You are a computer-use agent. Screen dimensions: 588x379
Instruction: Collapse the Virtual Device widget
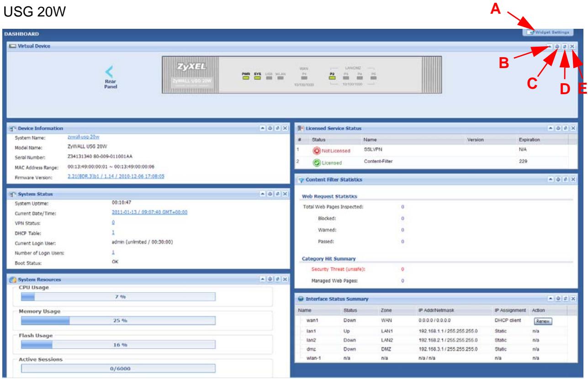pyautogui.click(x=550, y=46)
